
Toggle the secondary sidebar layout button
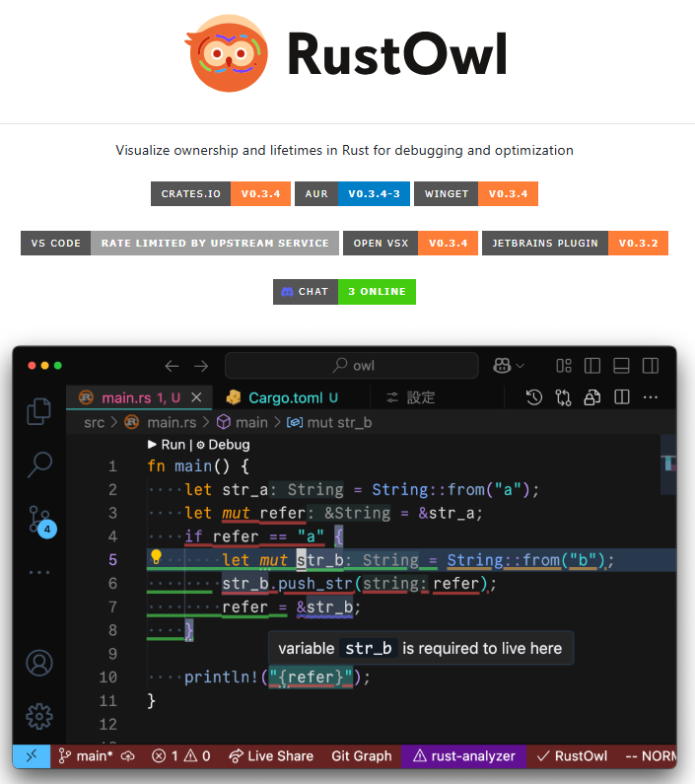click(x=651, y=366)
